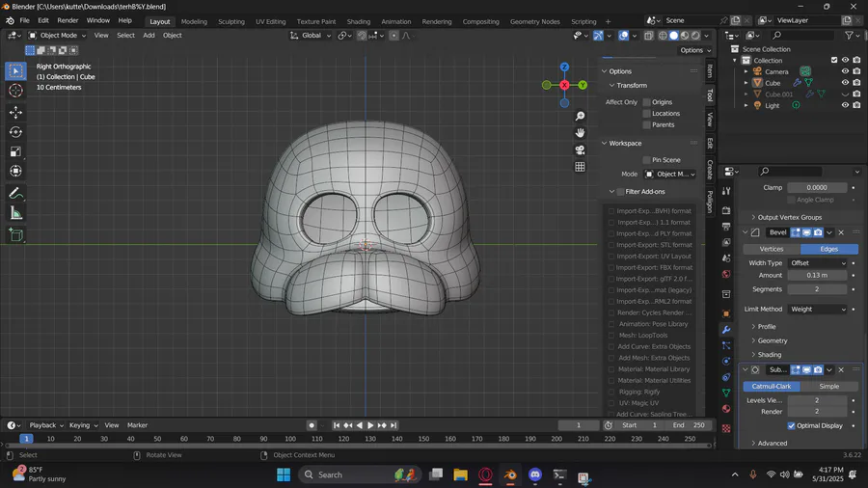This screenshot has height=488, width=868.
Task: Open the Width Type Offset dropdown
Action: pos(818,263)
